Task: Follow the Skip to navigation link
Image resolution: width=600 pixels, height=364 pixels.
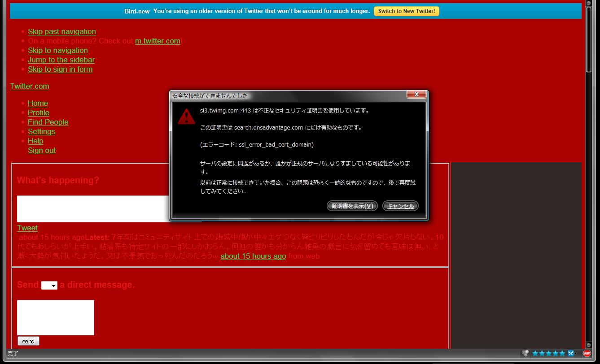Action: [x=58, y=50]
